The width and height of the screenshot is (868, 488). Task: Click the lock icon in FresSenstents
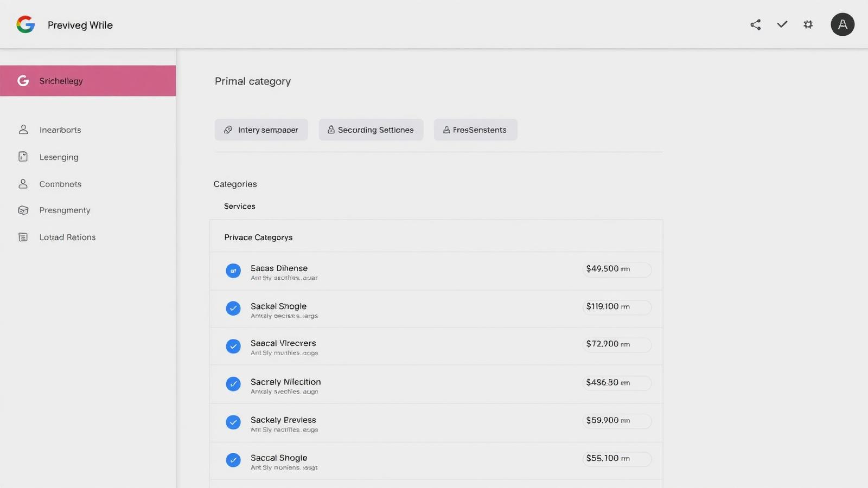[x=446, y=130]
